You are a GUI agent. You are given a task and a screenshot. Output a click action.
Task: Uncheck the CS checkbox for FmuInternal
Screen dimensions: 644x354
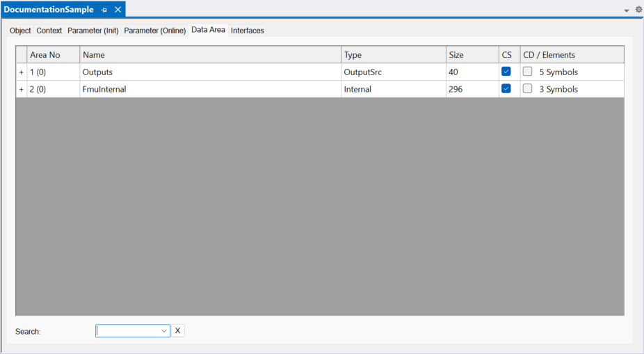pyautogui.click(x=506, y=89)
